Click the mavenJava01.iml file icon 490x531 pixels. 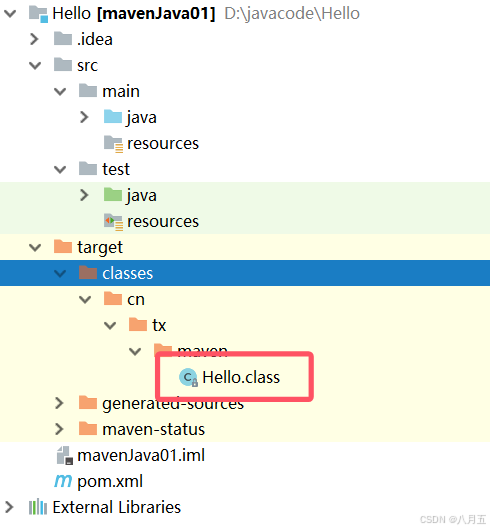[x=64, y=455]
